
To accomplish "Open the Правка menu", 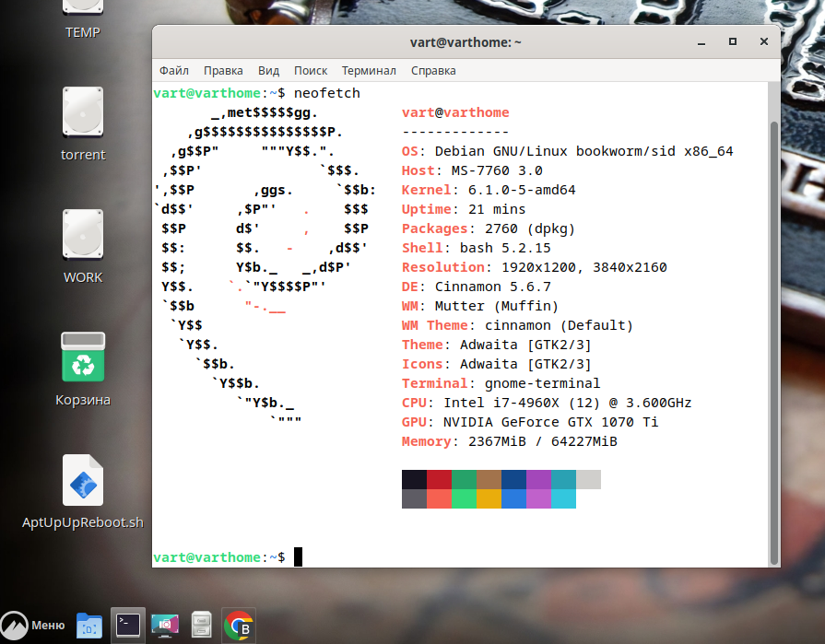I will 223,70.
